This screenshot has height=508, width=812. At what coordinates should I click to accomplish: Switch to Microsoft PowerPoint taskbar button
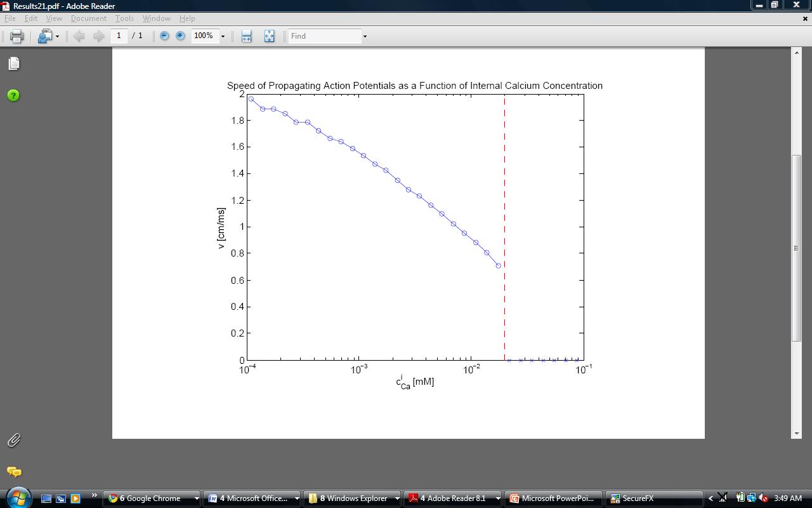pos(552,498)
